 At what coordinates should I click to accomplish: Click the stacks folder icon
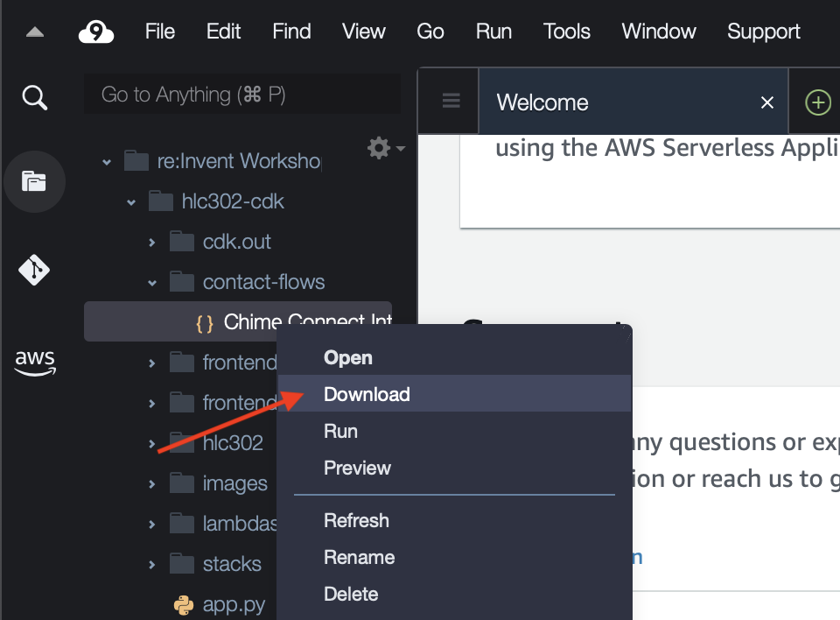[182, 564]
